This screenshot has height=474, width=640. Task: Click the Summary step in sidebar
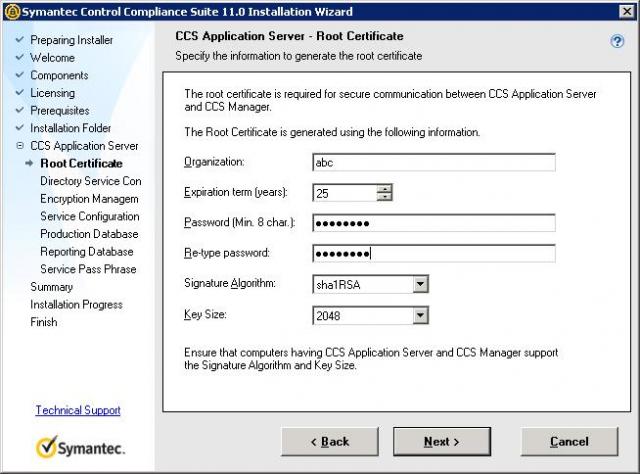[x=51, y=287]
